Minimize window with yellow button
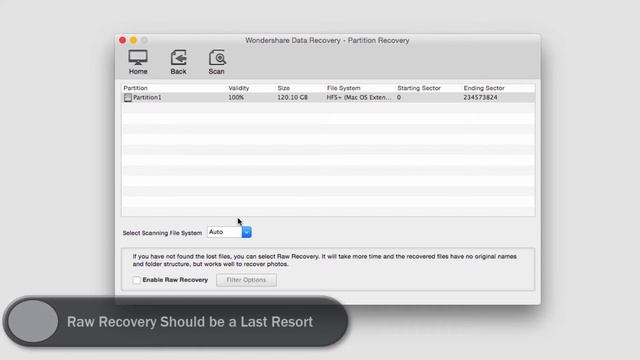This screenshot has width=640, height=360. pyautogui.click(x=133, y=40)
